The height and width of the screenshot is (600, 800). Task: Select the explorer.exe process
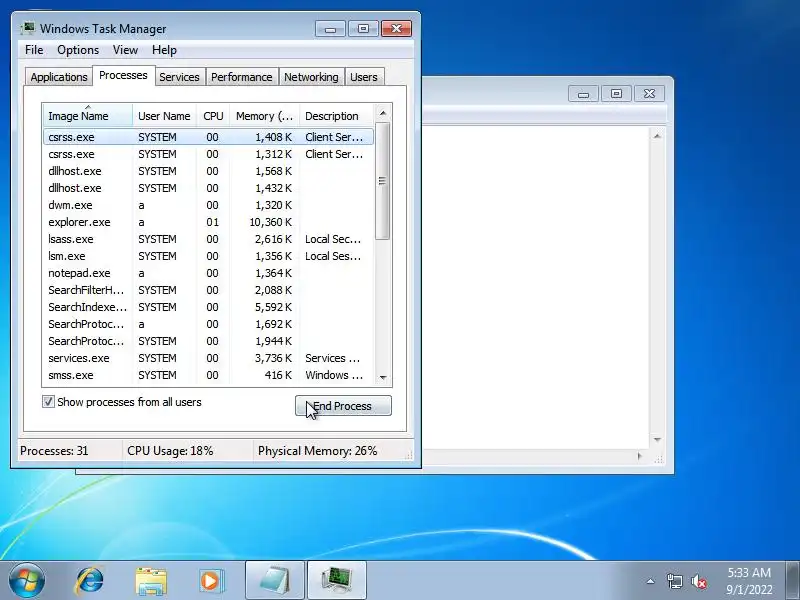coord(208,222)
